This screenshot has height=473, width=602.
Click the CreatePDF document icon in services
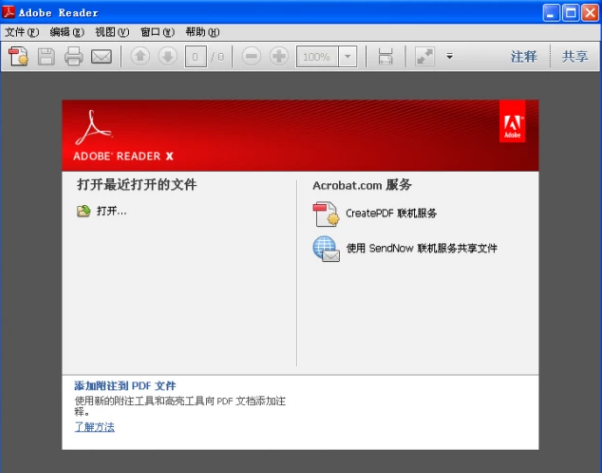click(x=326, y=214)
